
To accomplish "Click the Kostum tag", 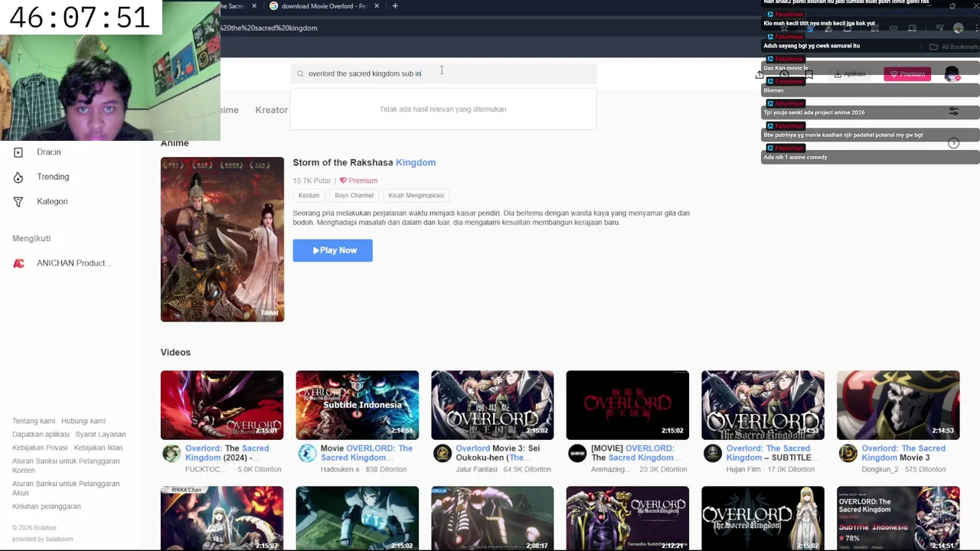I will click(x=309, y=195).
